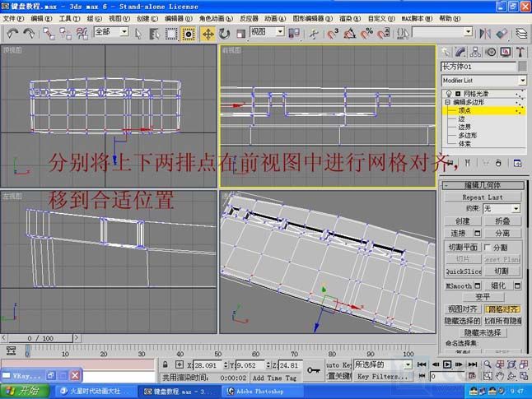
Task: Open the Hierarchy command panel
Action: [x=475, y=52]
